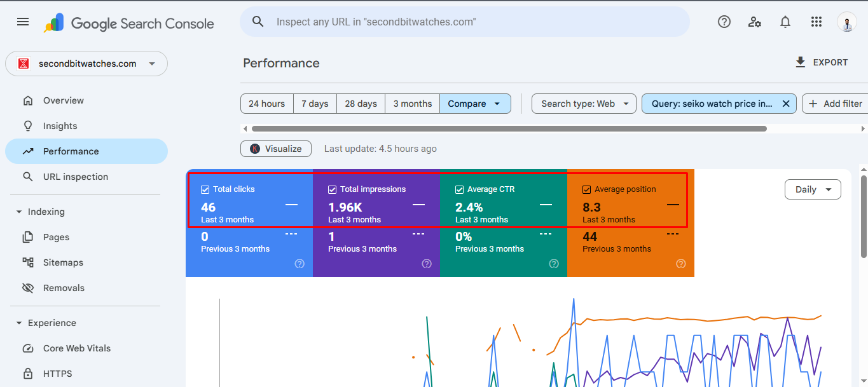Uncheck the Total clicks checkbox
Image resolution: width=868 pixels, height=387 pixels.
205,189
